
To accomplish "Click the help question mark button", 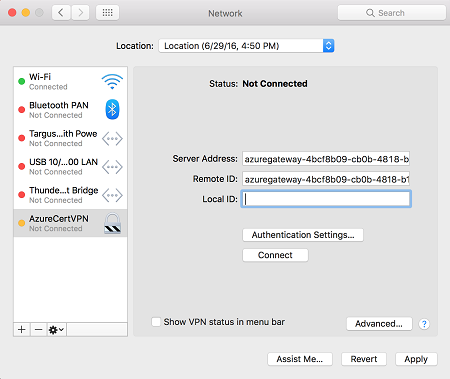I will click(x=424, y=324).
